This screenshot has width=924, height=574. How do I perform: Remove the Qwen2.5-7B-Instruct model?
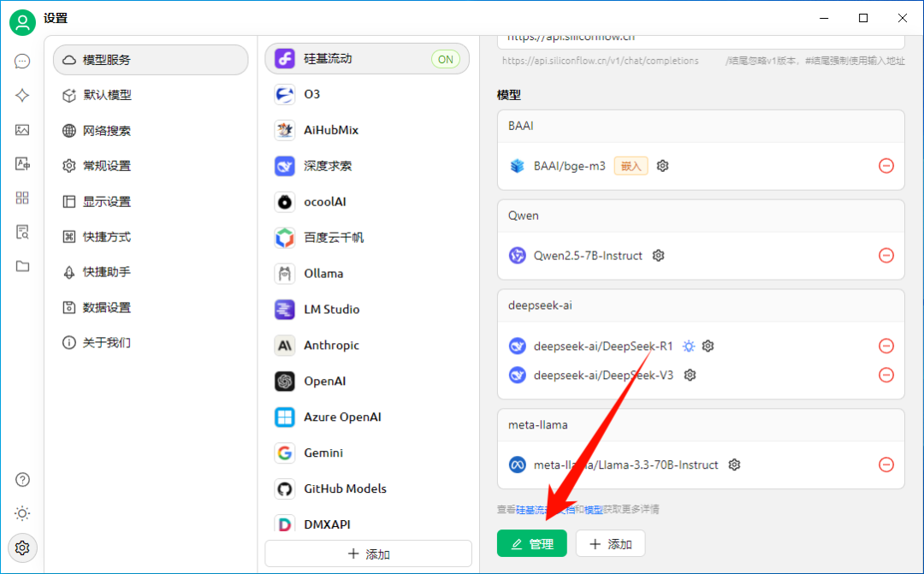[x=886, y=256]
